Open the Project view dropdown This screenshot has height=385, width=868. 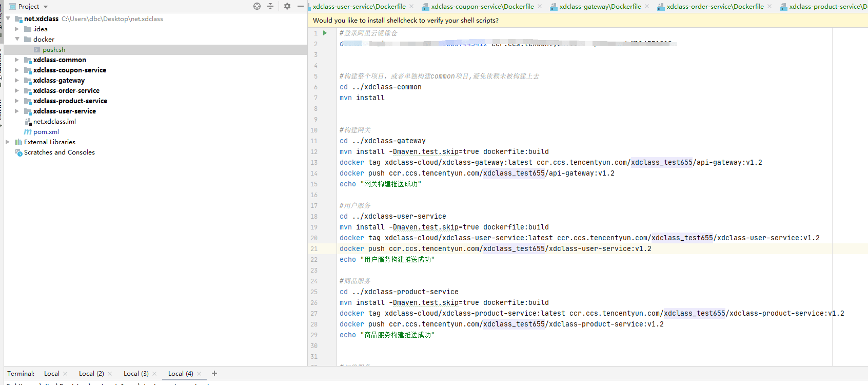(46, 7)
